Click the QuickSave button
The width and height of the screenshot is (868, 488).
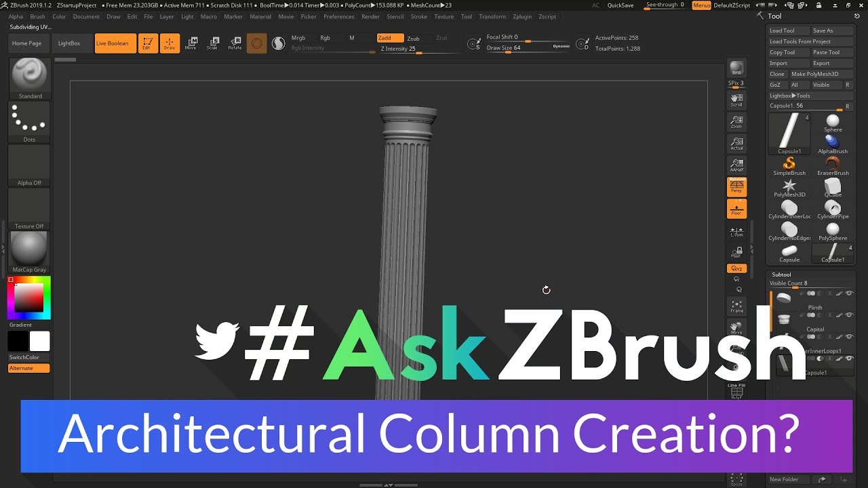click(x=620, y=5)
